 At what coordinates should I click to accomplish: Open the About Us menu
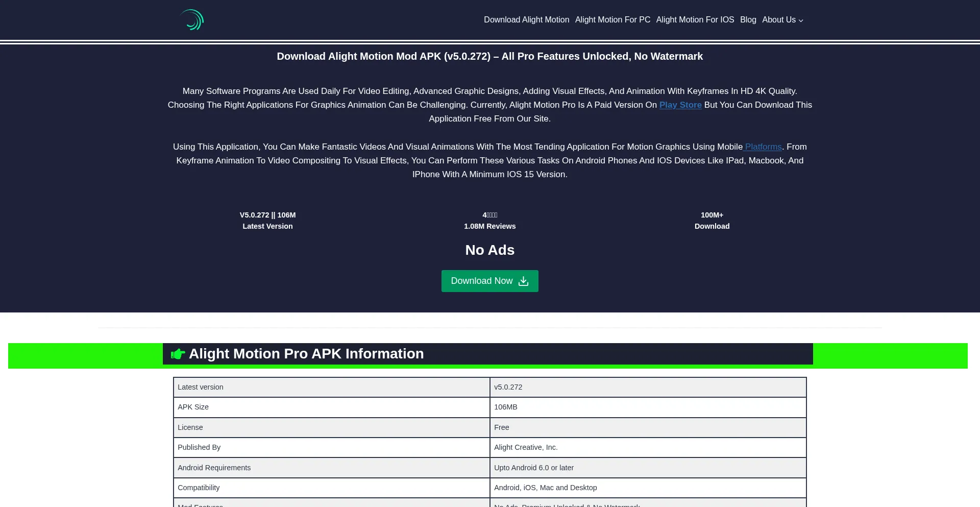tap(778, 19)
